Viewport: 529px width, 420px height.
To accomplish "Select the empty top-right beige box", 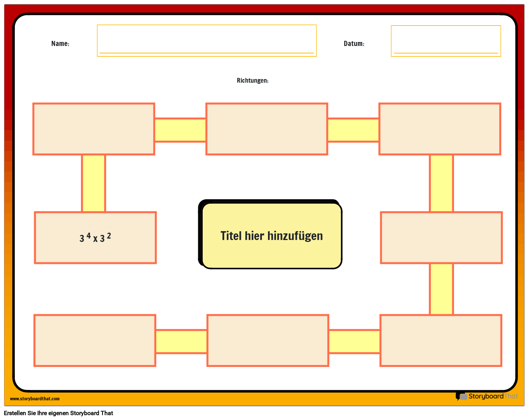I will click(440, 129).
